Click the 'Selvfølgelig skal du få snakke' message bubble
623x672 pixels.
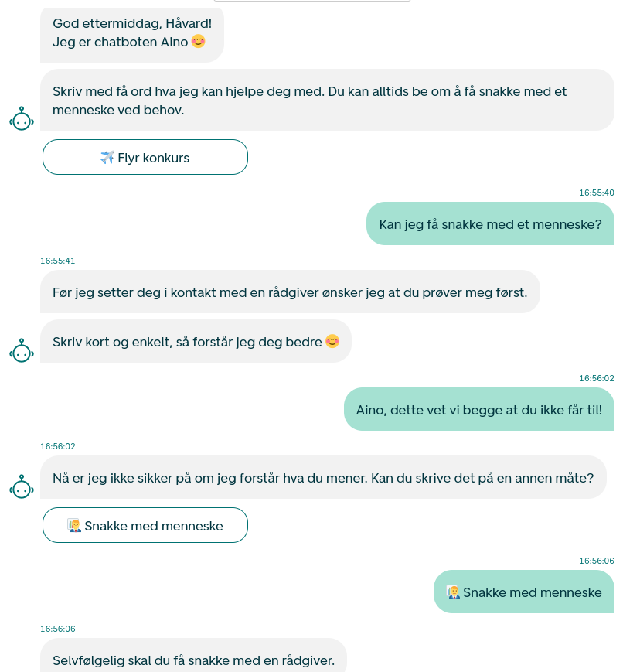pyautogui.click(x=193, y=660)
